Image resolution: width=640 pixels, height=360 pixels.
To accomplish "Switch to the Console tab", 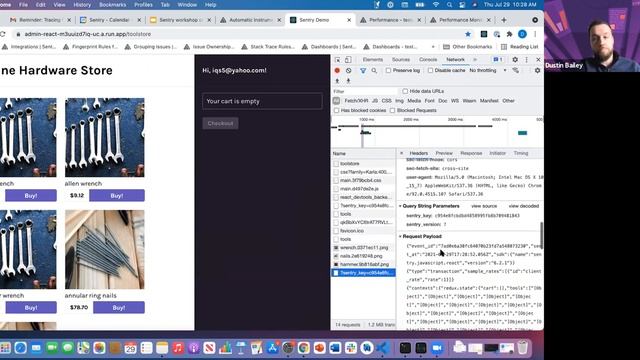I will click(428, 60).
